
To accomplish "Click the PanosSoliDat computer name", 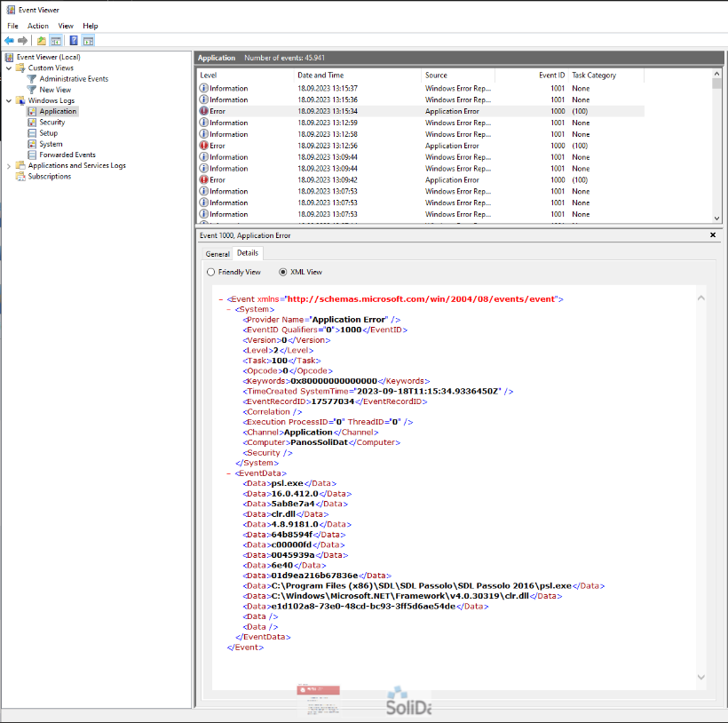I will [319, 442].
